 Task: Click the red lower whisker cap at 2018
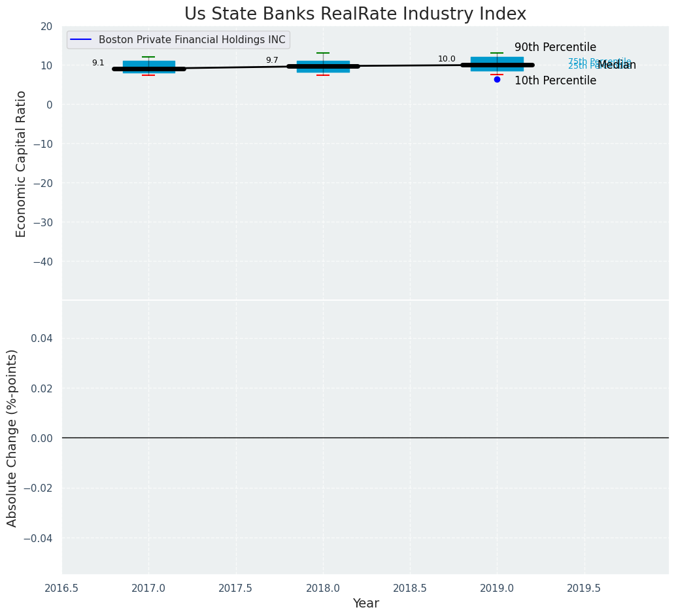point(323,75)
